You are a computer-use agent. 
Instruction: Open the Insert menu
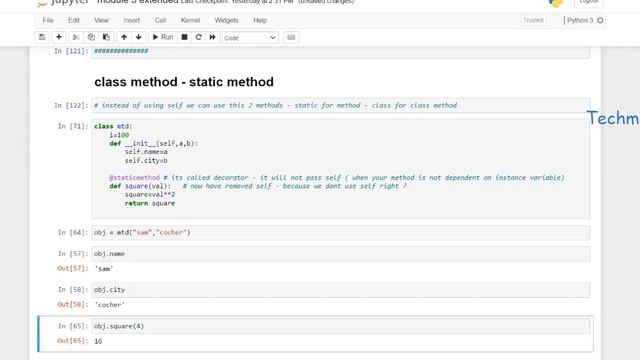click(x=131, y=20)
